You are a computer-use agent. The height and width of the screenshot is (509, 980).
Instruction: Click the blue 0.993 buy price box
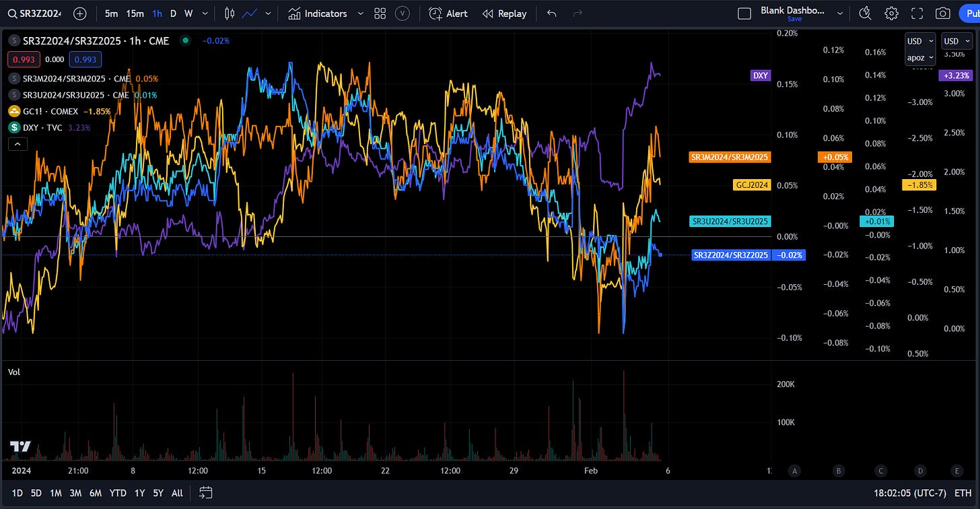(85, 59)
